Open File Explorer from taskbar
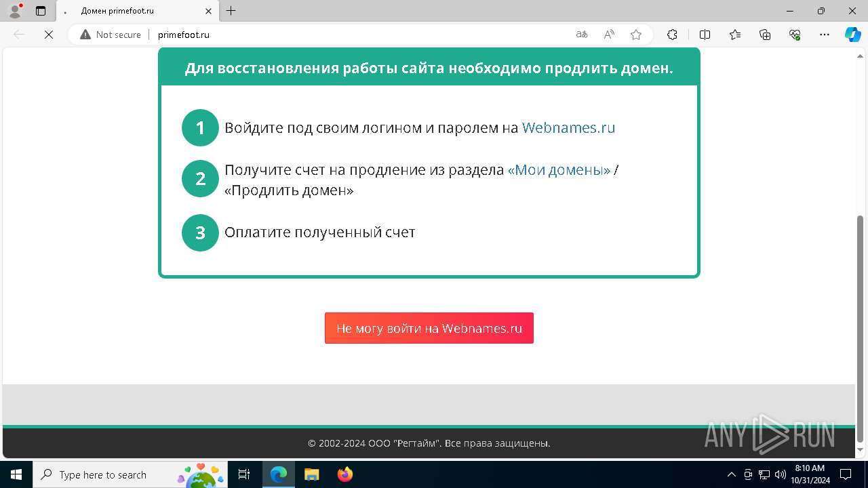Screen dimensions: 868x488 [x=312, y=474]
